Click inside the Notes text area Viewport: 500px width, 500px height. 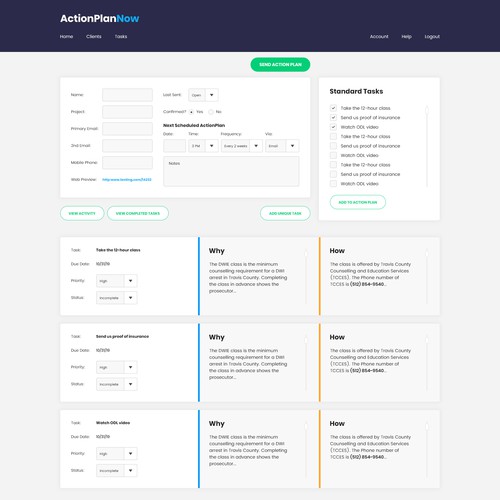(x=231, y=171)
